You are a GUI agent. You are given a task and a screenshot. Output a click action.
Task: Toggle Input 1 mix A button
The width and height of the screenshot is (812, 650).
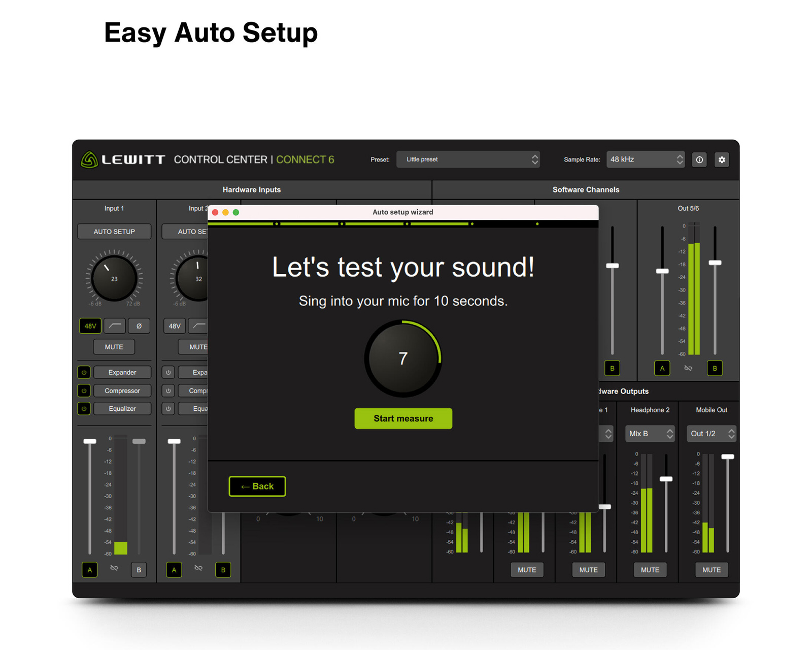[90, 570]
